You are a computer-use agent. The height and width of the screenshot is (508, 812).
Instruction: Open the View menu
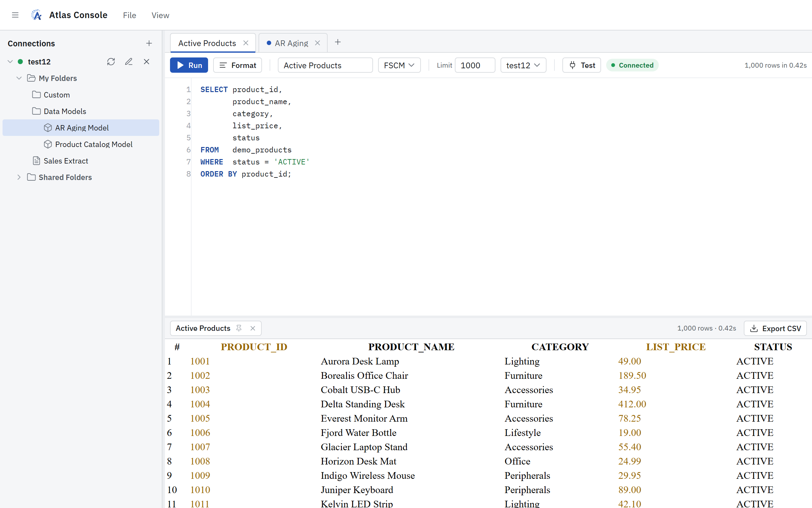[x=160, y=16]
